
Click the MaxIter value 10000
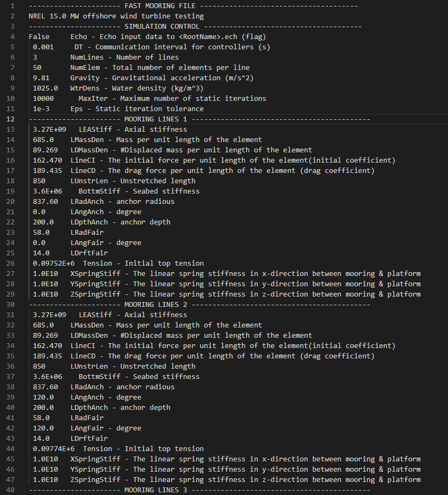click(43, 98)
